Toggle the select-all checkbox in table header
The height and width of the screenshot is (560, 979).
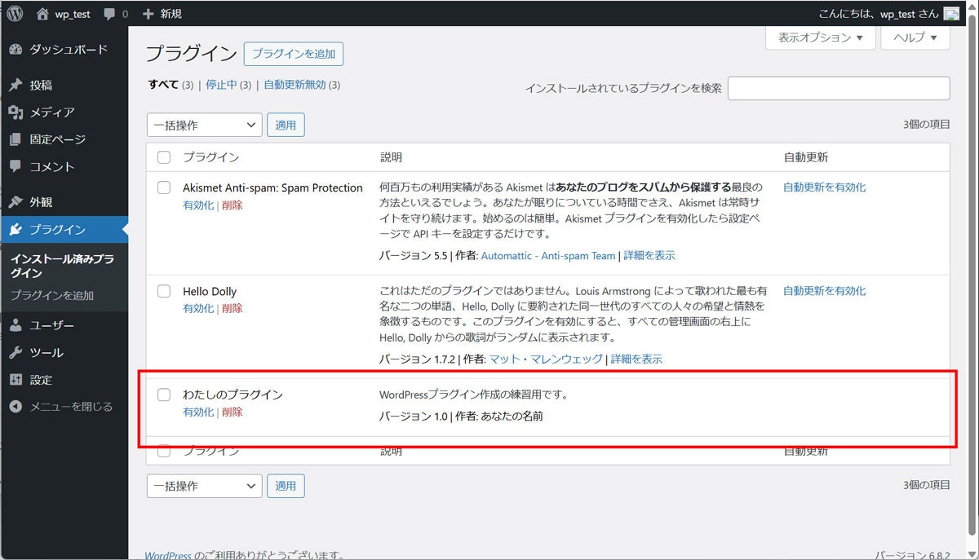(x=164, y=157)
